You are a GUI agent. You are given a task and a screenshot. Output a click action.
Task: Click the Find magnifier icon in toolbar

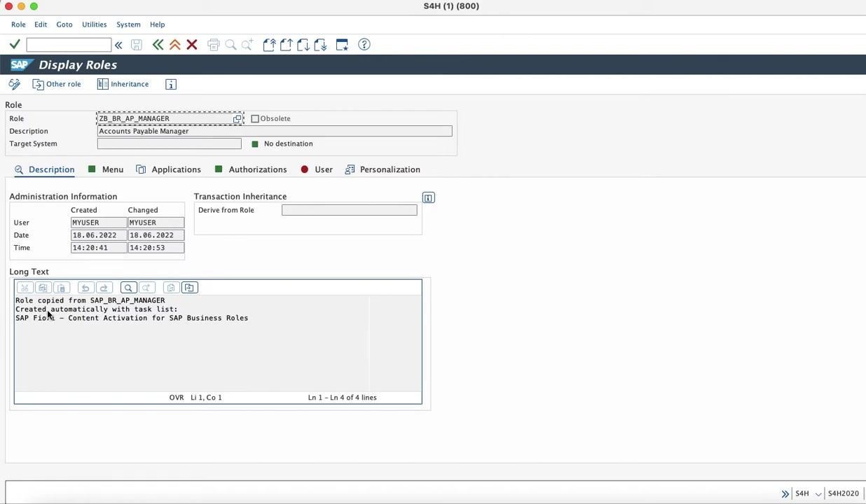pos(231,45)
